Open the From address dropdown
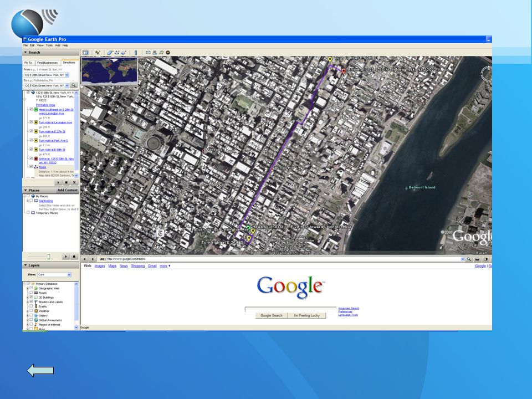This screenshot has width=532, height=399. tap(67, 75)
